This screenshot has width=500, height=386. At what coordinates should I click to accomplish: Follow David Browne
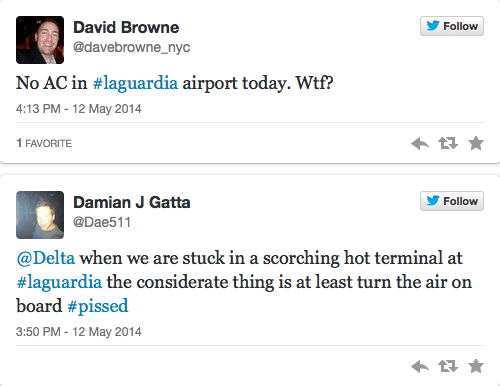point(452,26)
